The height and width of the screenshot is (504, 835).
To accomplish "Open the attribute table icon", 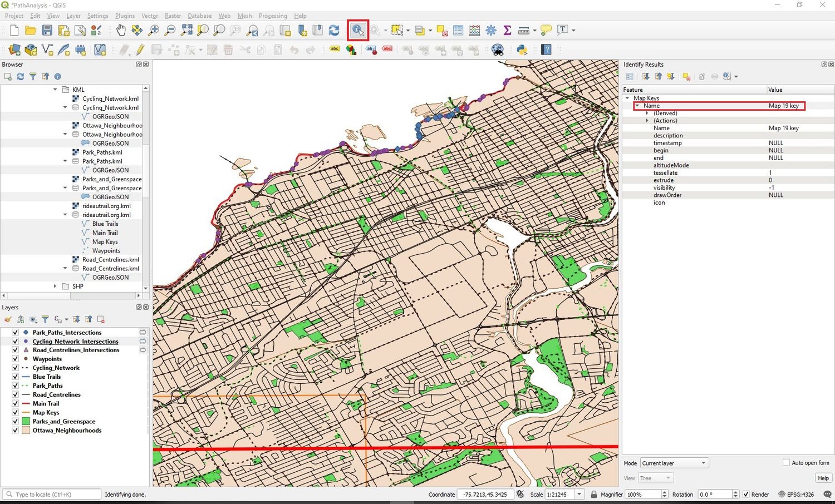I will click(x=458, y=30).
